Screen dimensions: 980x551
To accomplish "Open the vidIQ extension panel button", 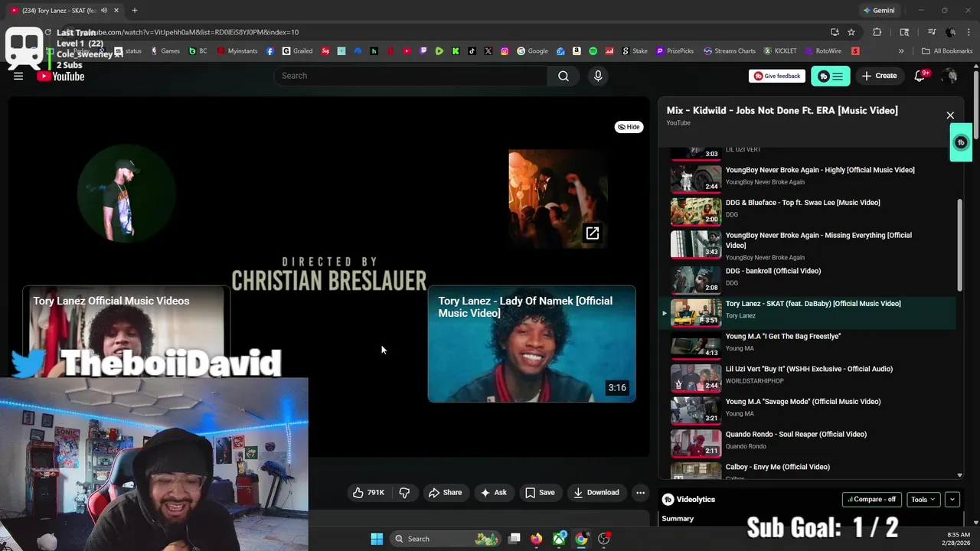I will [x=831, y=76].
